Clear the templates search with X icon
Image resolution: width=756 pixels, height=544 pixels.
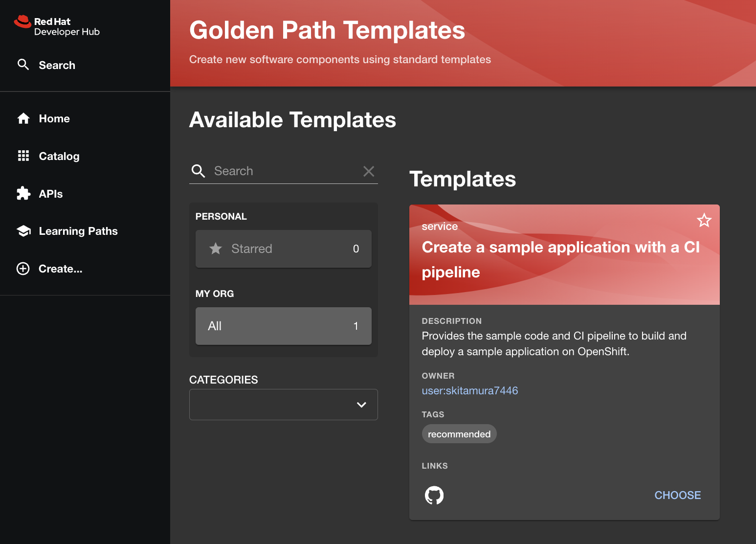(x=369, y=171)
